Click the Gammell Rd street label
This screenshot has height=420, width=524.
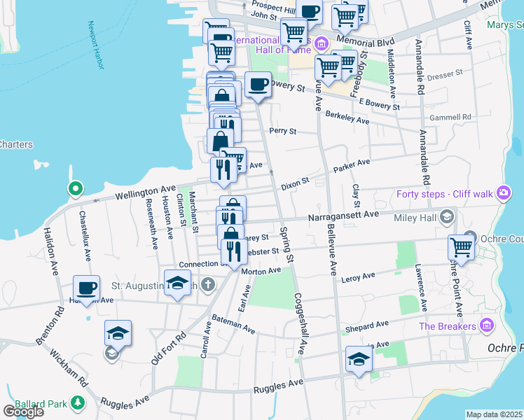[450, 118]
